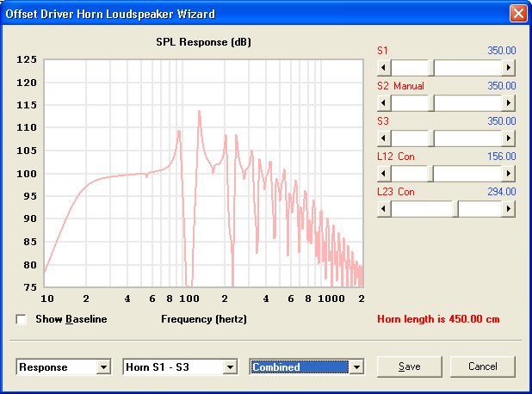Click the S3 label
The height and width of the screenshot is (394, 532).
pyautogui.click(x=383, y=121)
